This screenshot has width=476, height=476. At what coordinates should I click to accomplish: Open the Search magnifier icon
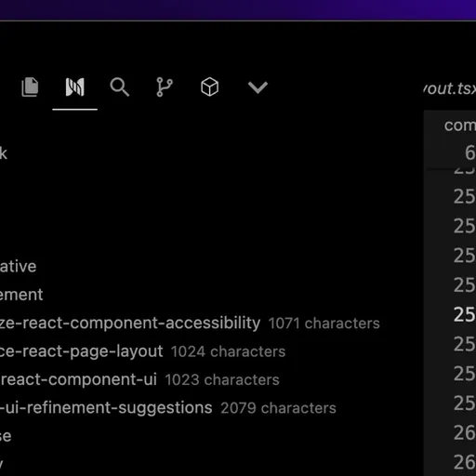(120, 87)
